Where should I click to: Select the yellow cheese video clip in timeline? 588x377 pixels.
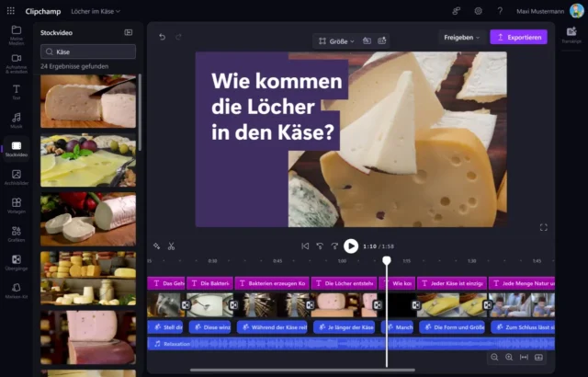click(x=451, y=305)
